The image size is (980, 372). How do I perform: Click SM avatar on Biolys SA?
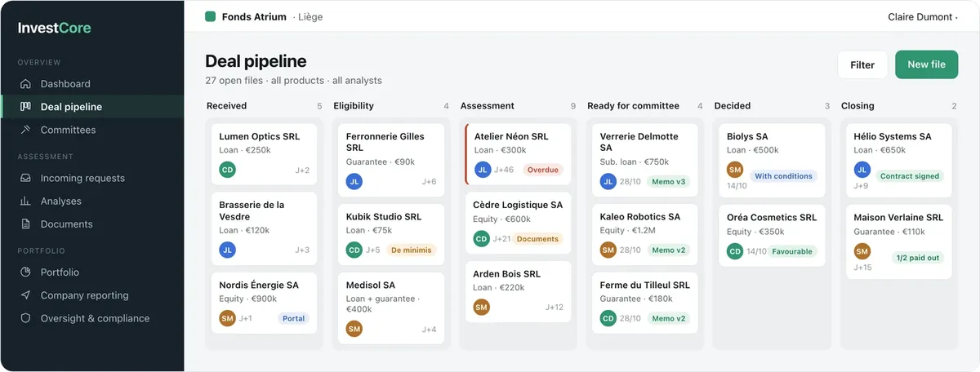[735, 170]
